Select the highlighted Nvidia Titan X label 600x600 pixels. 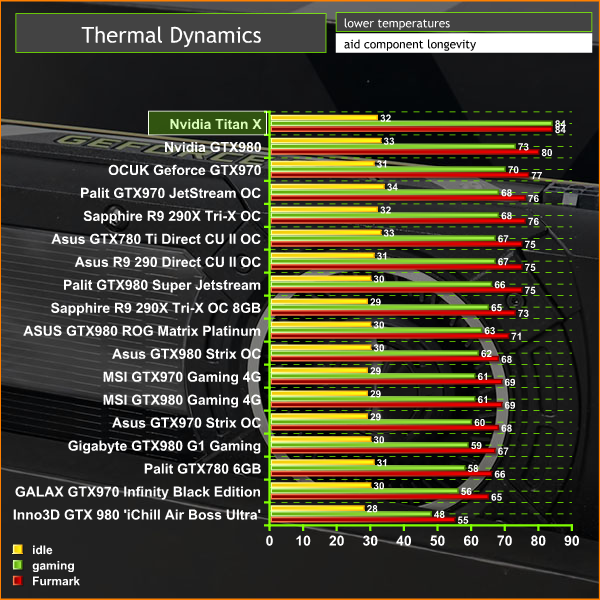tap(207, 123)
